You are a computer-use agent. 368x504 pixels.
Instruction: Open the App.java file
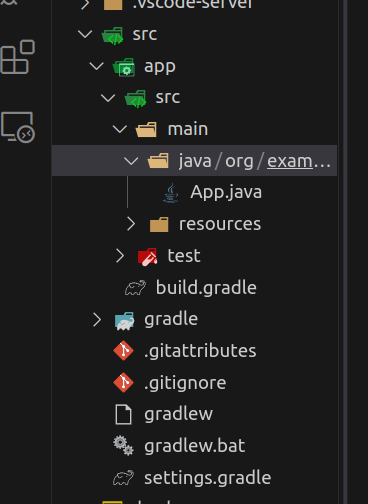point(226,192)
